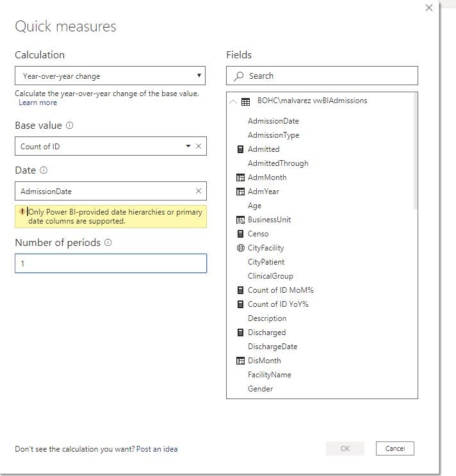Click the AdmMonth calculated column icon

pos(240,177)
